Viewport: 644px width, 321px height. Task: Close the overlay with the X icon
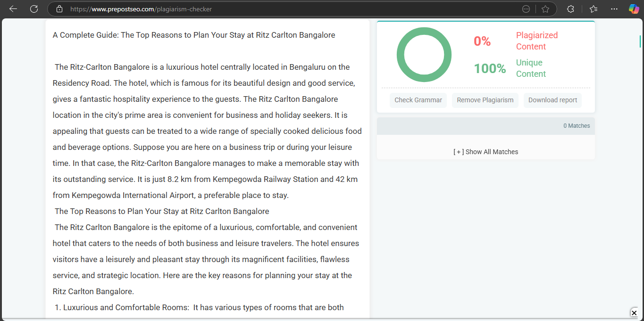(634, 313)
